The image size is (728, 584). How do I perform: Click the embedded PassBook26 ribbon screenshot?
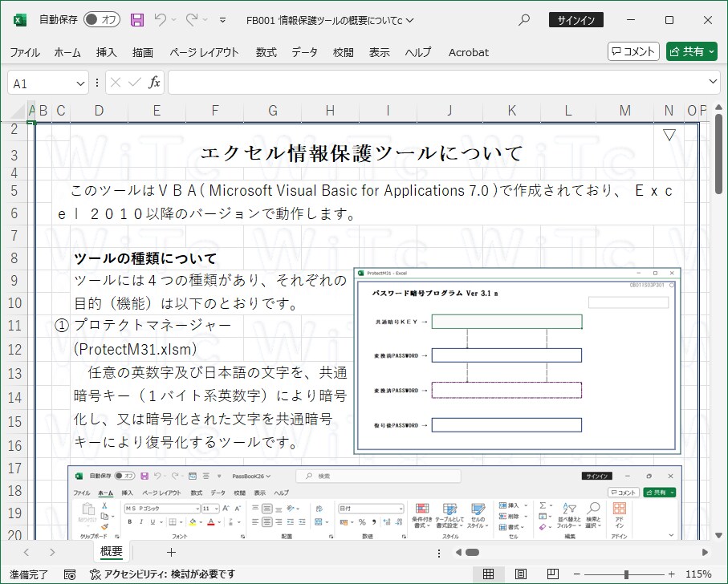point(375,502)
